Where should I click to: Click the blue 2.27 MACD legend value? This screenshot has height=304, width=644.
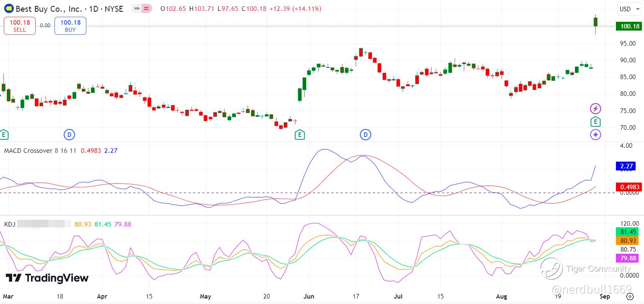pos(111,150)
